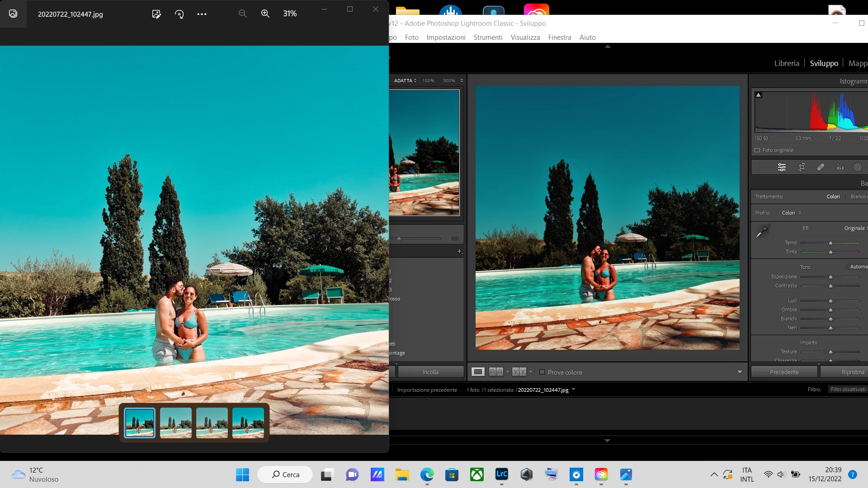Screen dimensions: 868x488
Task: Select the Red Eye correction tool
Action: click(x=840, y=167)
